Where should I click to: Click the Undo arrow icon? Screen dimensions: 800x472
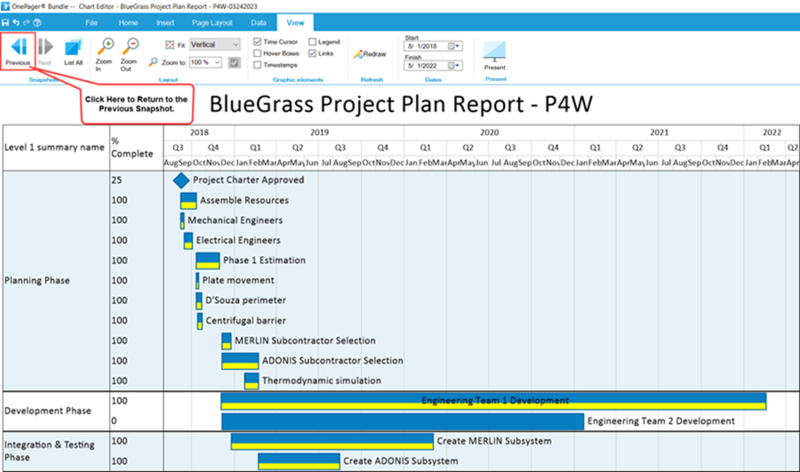pos(16,22)
